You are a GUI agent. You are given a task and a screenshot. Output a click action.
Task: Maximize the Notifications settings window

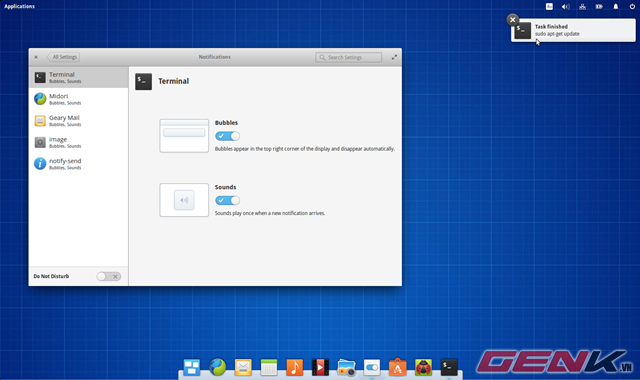[394, 57]
